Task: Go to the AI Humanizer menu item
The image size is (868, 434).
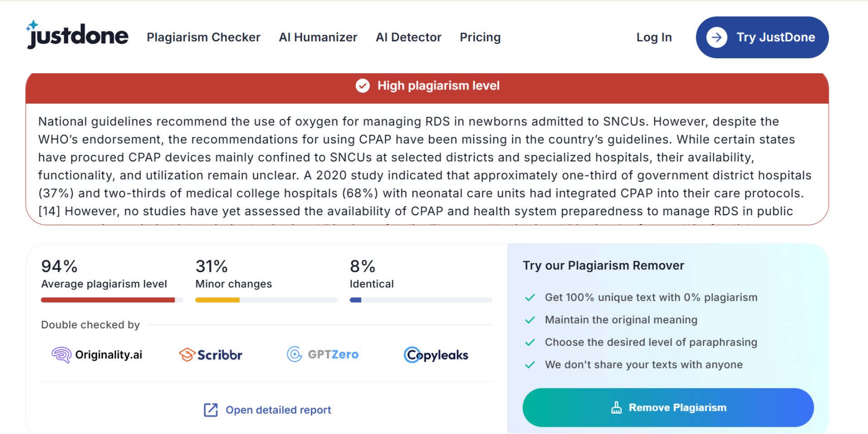Action: 318,38
